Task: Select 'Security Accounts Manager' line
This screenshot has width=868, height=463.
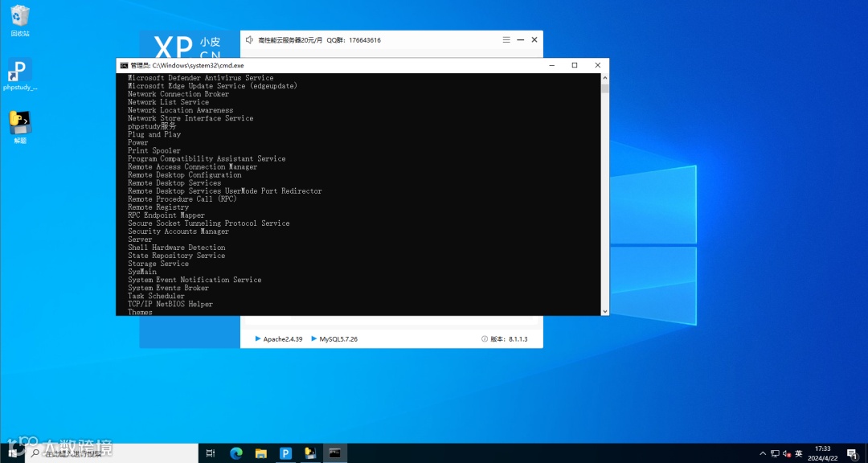Action: pyautogui.click(x=178, y=231)
